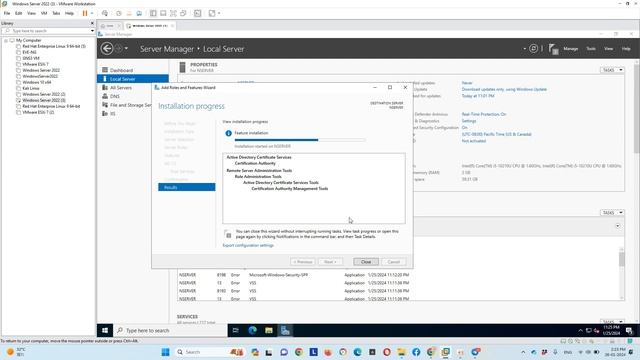Select Local Server in the sidebar
Viewport: 640px width, 360px height.
pos(133,79)
